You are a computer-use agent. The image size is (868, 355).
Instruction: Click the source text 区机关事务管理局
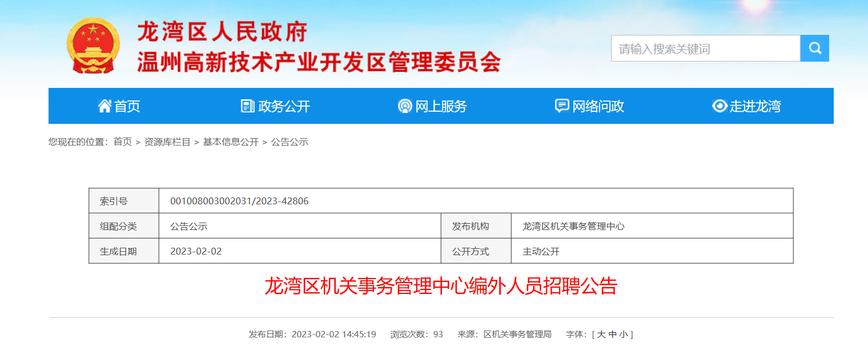(x=517, y=334)
